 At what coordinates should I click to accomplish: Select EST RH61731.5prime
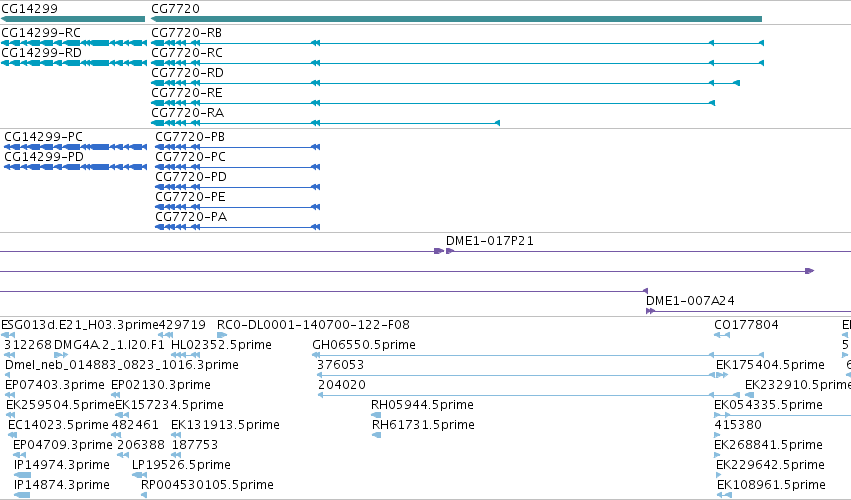423,425
